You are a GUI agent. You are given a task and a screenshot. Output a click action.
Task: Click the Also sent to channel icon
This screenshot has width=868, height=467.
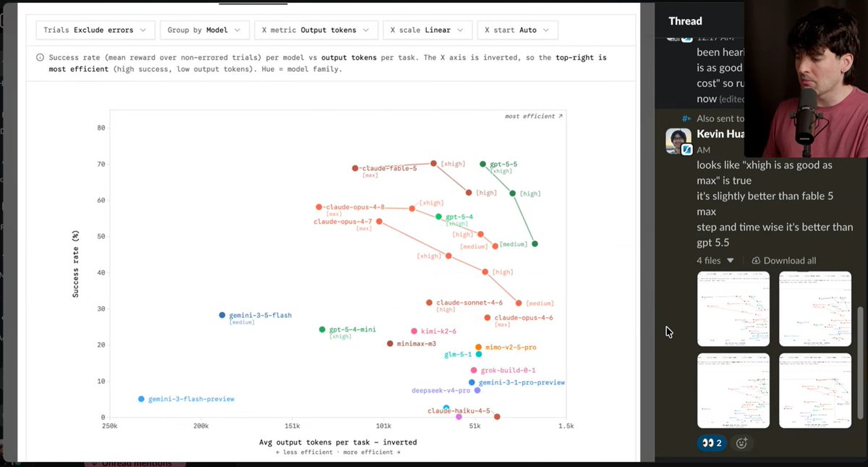pos(686,118)
